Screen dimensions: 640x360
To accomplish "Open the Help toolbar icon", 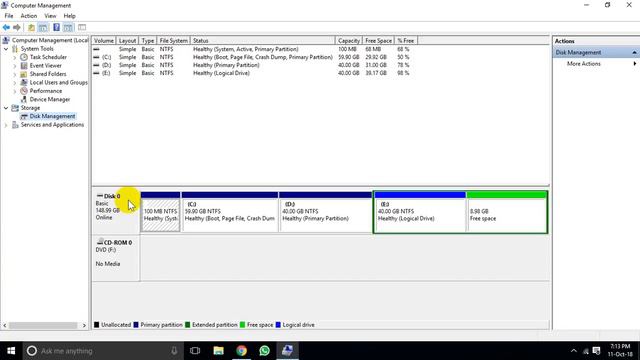I will (56, 27).
